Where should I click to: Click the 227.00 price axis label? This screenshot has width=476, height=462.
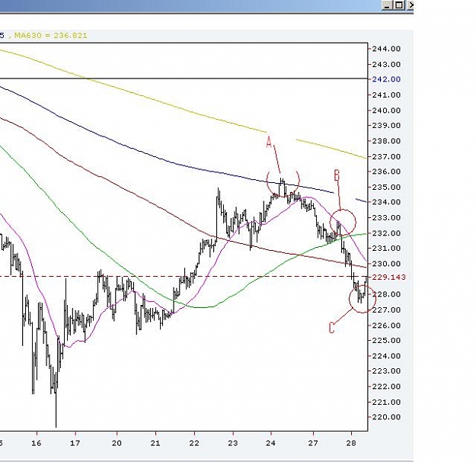pyautogui.click(x=386, y=310)
